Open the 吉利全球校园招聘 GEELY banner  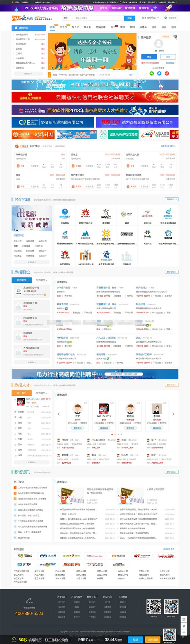point(95,85)
